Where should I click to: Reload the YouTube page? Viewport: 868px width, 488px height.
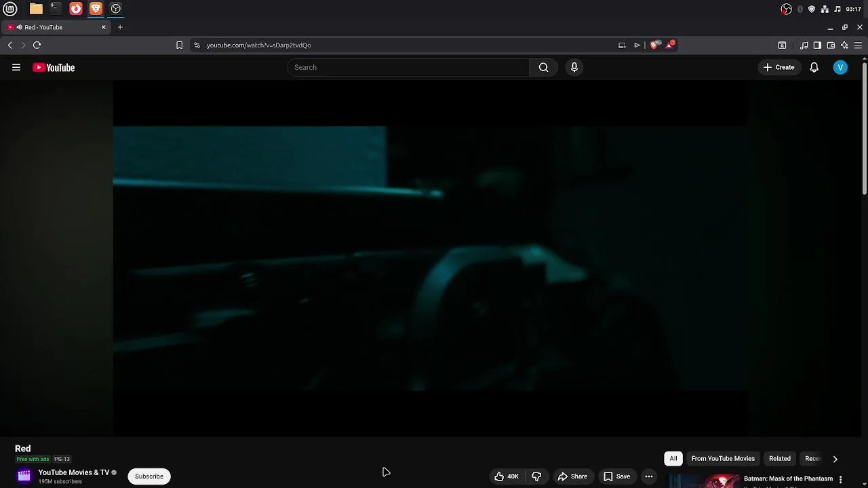point(37,45)
